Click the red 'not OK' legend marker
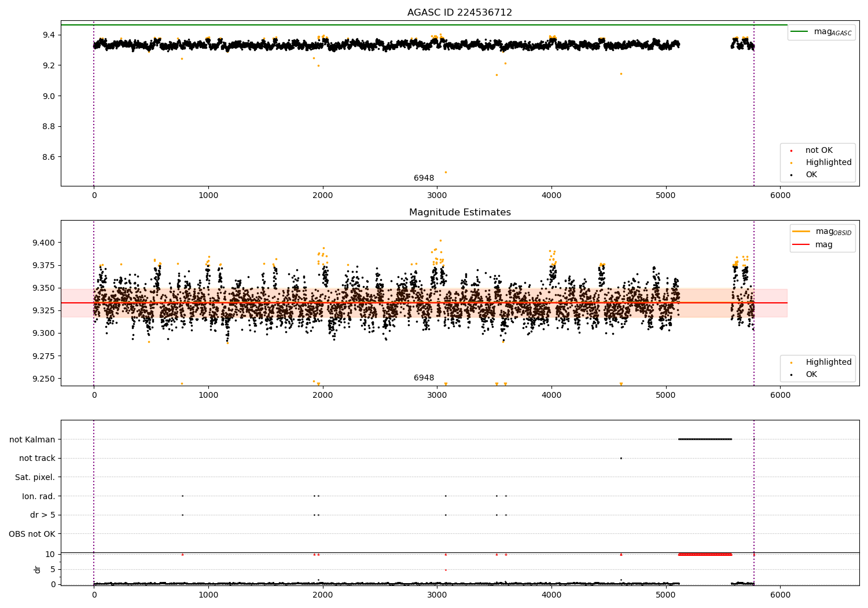The width and height of the screenshot is (868, 608). (791, 151)
